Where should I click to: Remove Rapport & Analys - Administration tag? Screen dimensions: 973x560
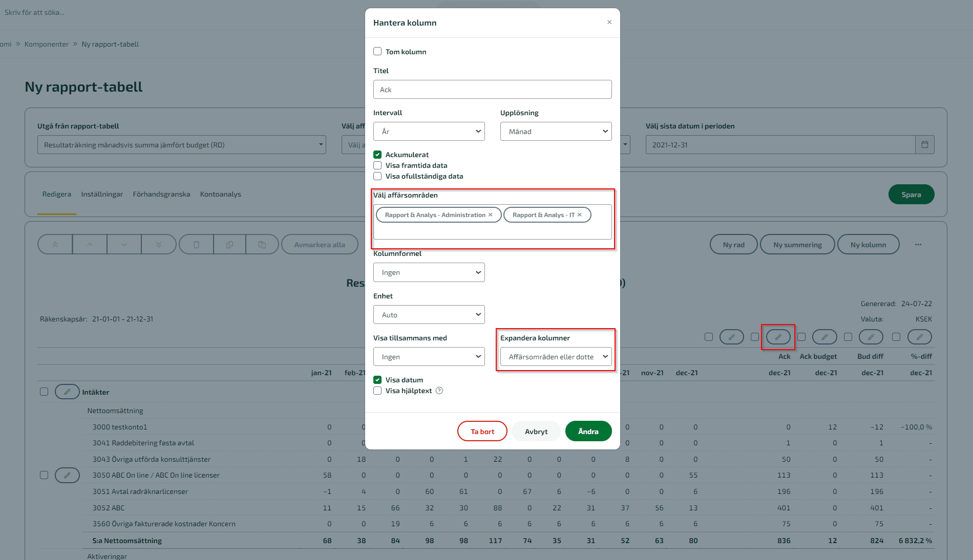click(x=491, y=215)
